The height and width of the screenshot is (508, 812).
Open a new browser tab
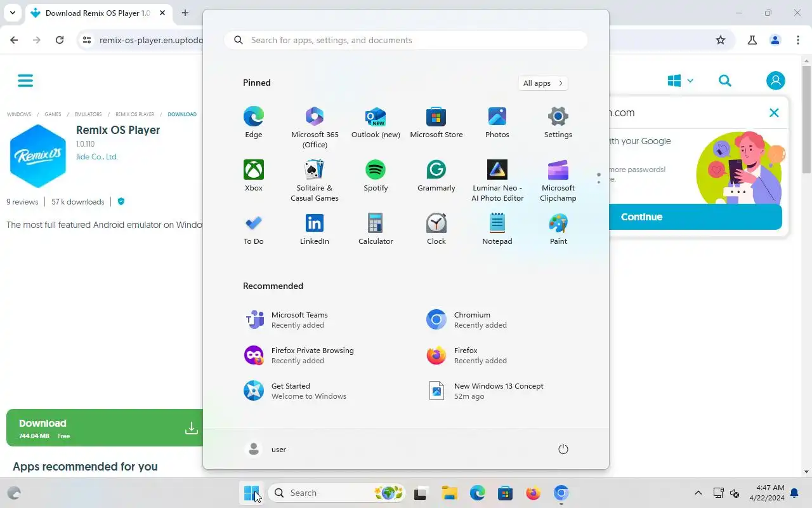tap(185, 13)
